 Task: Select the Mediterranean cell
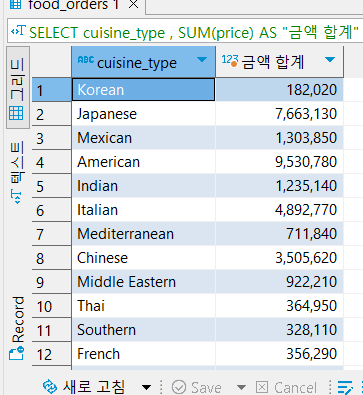143,234
